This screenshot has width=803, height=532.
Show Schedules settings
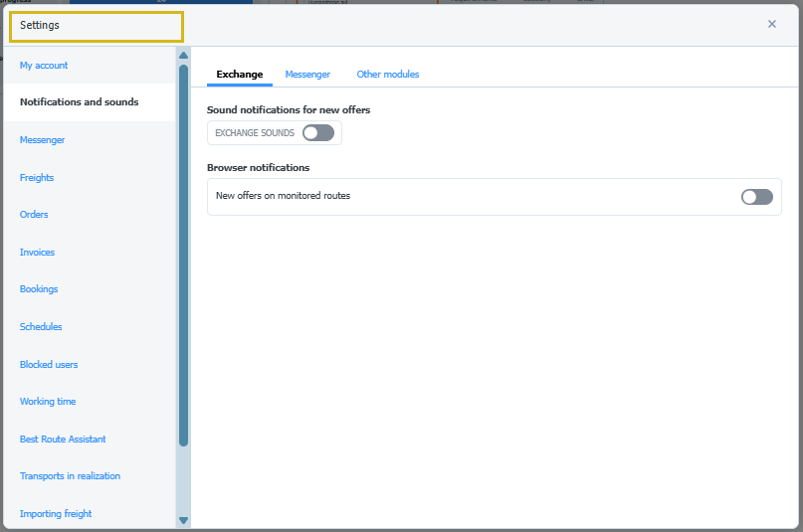41,327
